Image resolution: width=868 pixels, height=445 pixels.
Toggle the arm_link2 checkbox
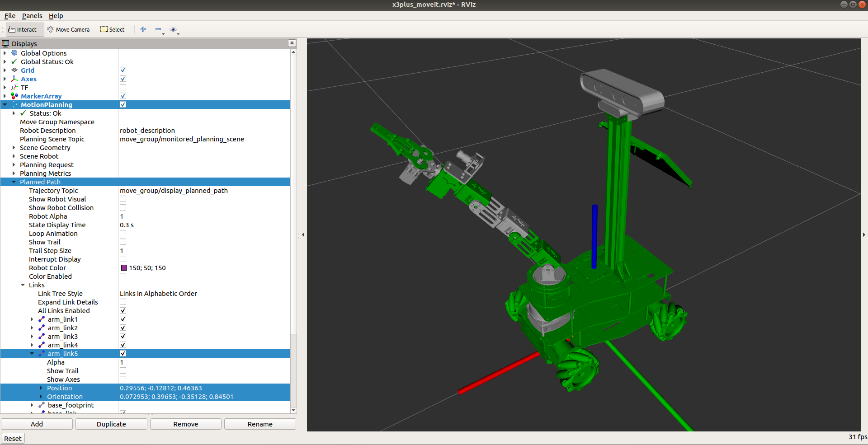coord(123,328)
